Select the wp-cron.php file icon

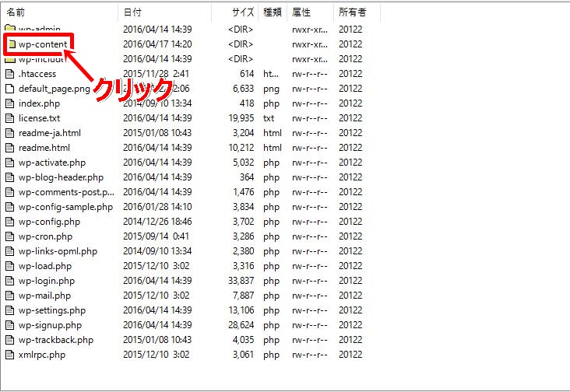tap(10, 236)
